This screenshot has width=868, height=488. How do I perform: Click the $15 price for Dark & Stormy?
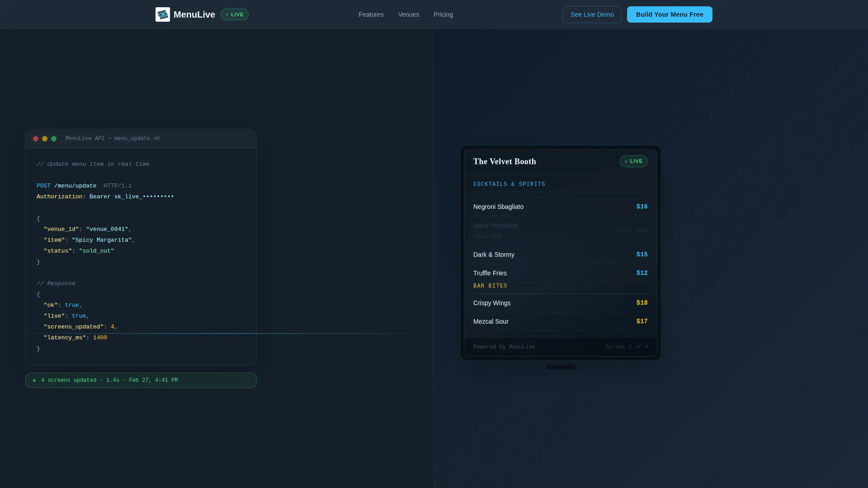[x=642, y=254]
